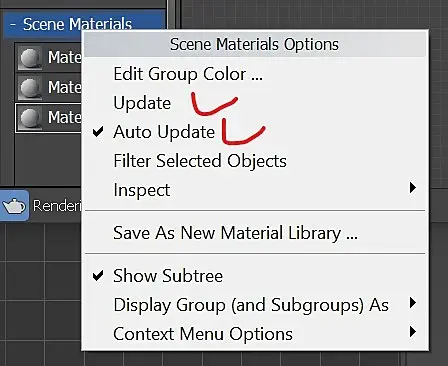This screenshot has width=448, height=366.
Task: Choose Edit Group Color option
Action: click(188, 74)
